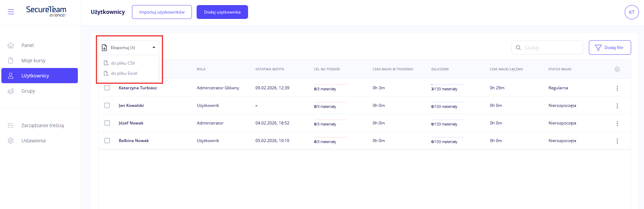Go to Grupy in the sidebar
This screenshot has width=644, height=209.
coord(28,91)
